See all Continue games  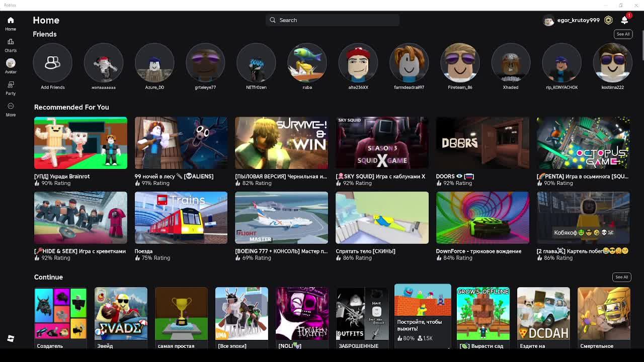pos(621,277)
